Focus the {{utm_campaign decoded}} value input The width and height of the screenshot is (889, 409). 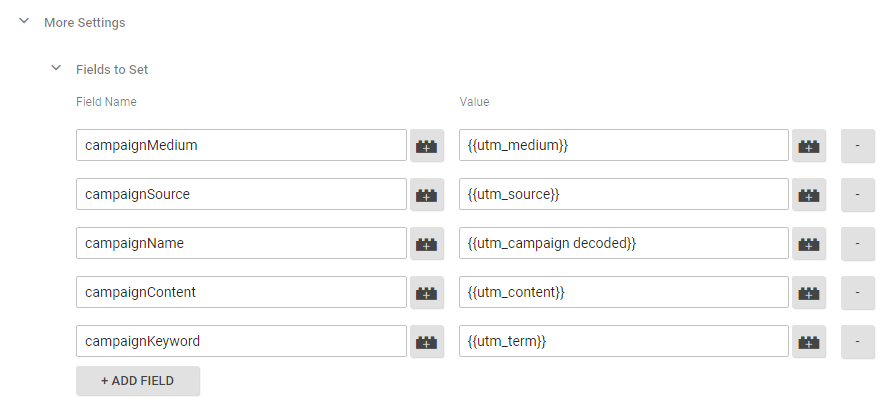624,243
